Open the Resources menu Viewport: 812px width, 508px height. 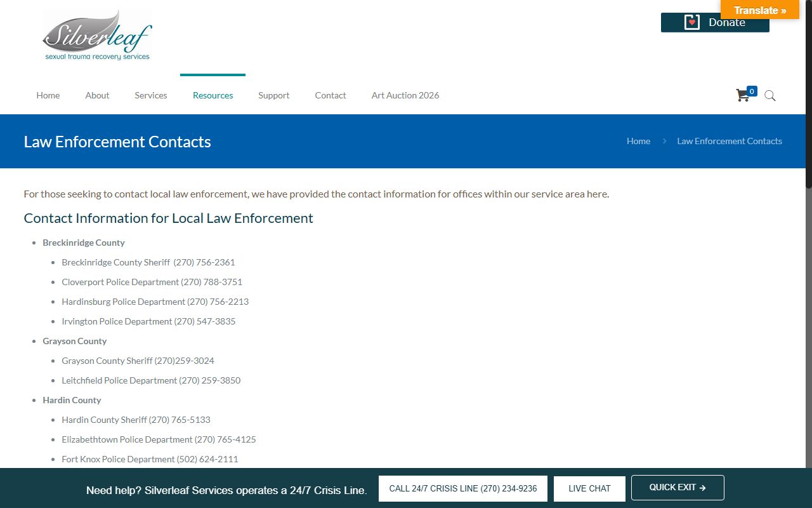[x=213, y=95]
